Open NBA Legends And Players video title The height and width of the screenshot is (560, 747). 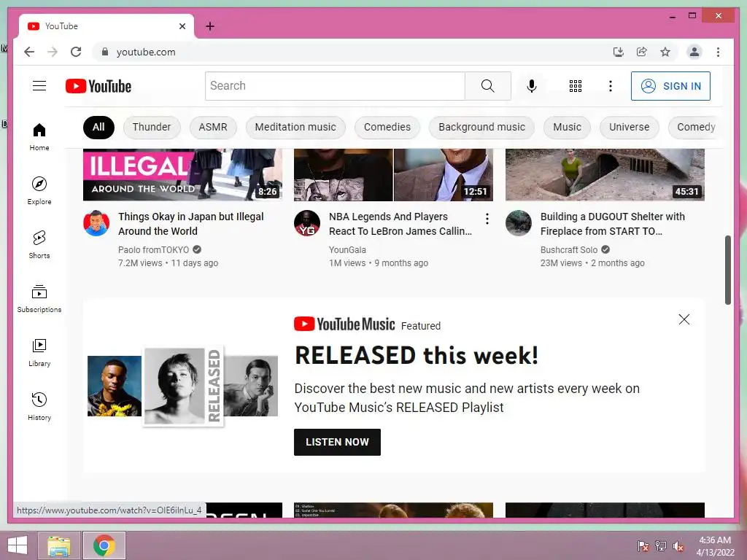click(x=400, y=224)
